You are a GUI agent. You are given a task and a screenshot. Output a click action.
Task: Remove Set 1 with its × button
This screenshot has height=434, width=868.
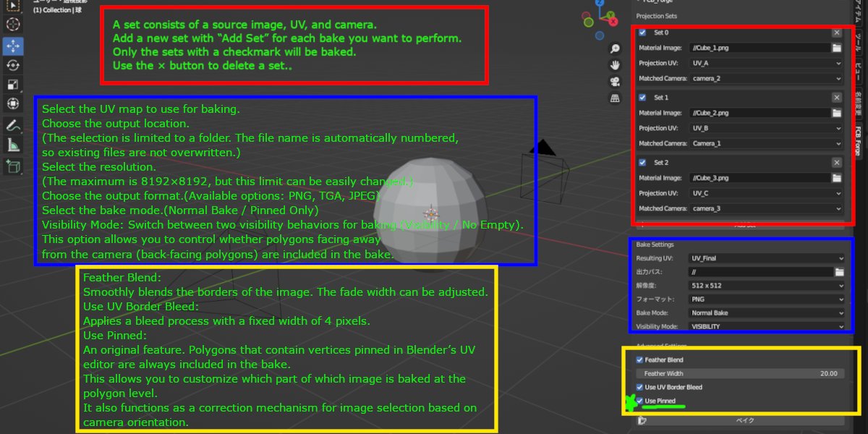[837, 97]
